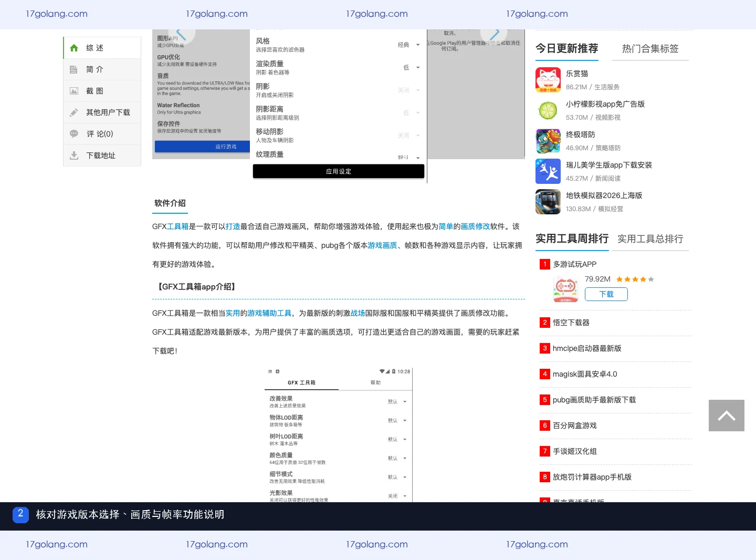Open the 物体LOD距离 默认 dropdown
Screen dimensions: 756x560
(x=397, y=420)
